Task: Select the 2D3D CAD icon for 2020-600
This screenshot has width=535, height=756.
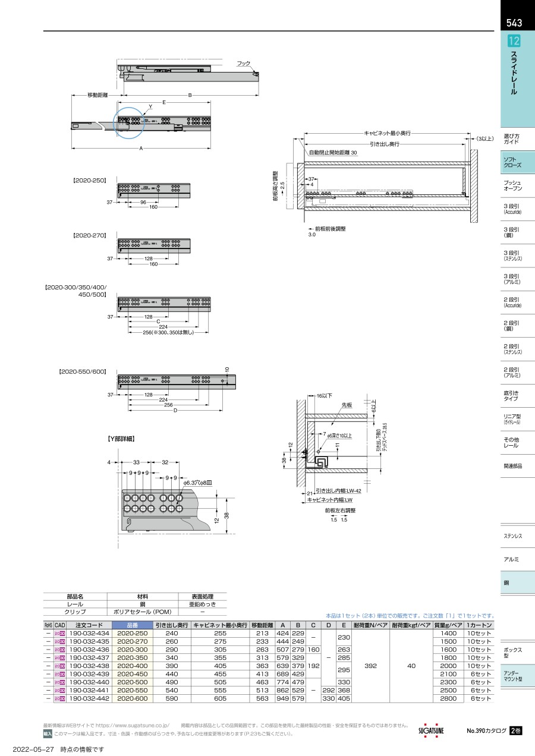Action: [x=60, y=699]
